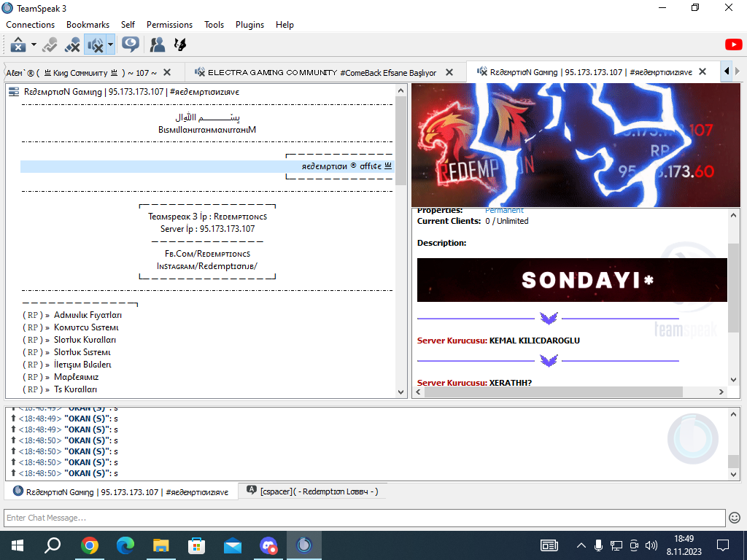Screen dimensions: 747x560
Task: Select the Komutcu Sistemi channel
Action: tap(71, 327)
